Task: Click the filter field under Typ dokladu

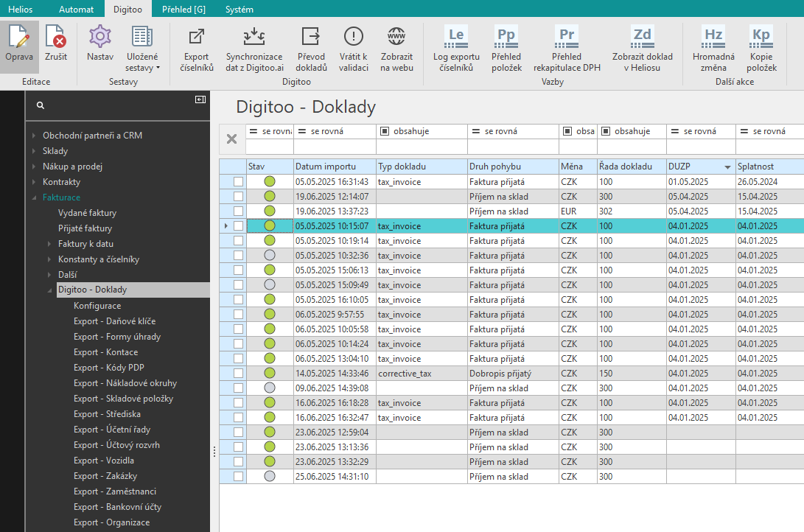Action: coord(422,147)
